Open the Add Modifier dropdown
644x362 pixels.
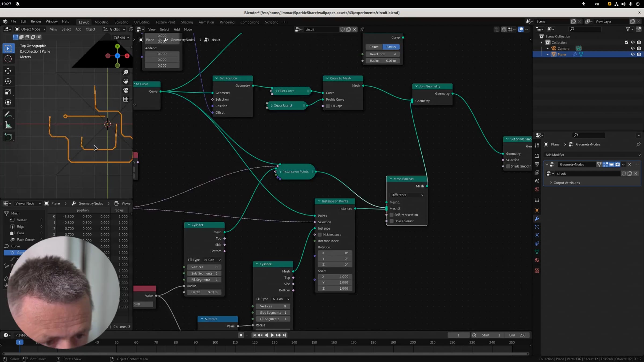[x=592, y=155]
